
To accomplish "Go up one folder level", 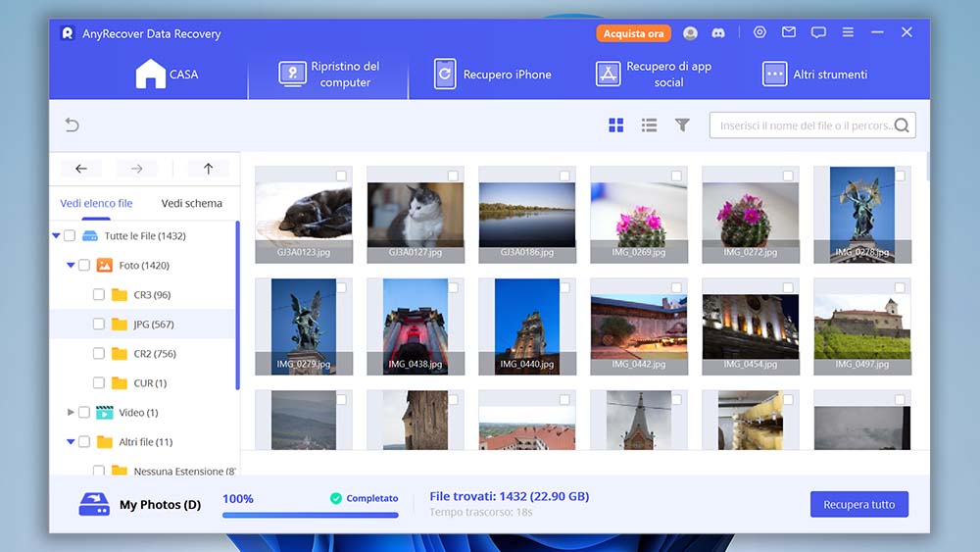I will pos(208,169).
